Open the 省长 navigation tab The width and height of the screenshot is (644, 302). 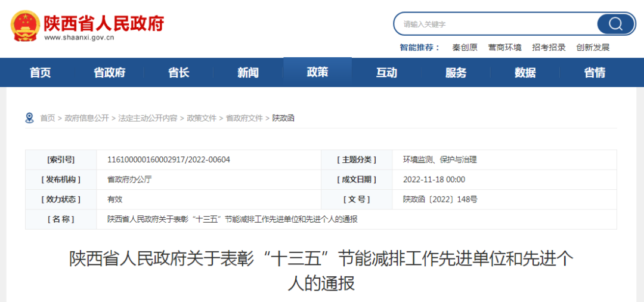tap(179, 73)
